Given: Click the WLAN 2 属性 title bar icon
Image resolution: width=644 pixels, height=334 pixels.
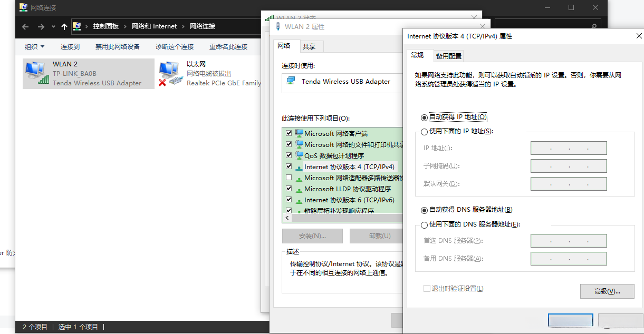Looking at the screenshot, I should 278,26.
